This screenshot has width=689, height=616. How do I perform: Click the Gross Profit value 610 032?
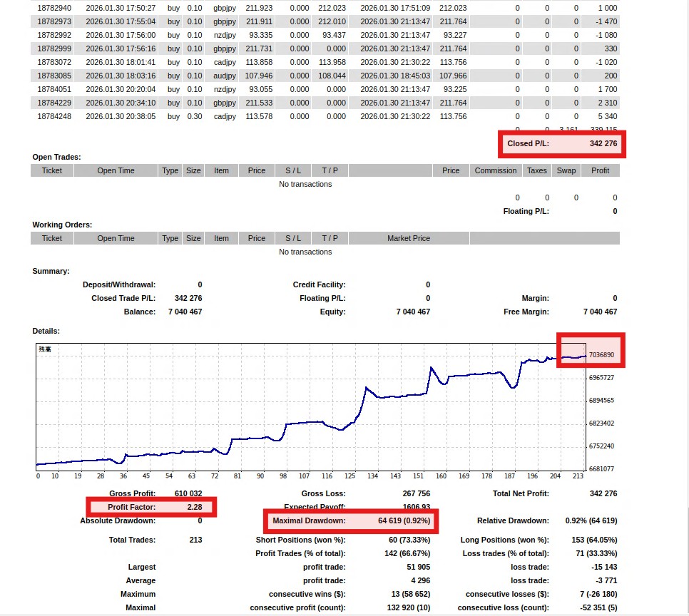(x=188, y=493)
